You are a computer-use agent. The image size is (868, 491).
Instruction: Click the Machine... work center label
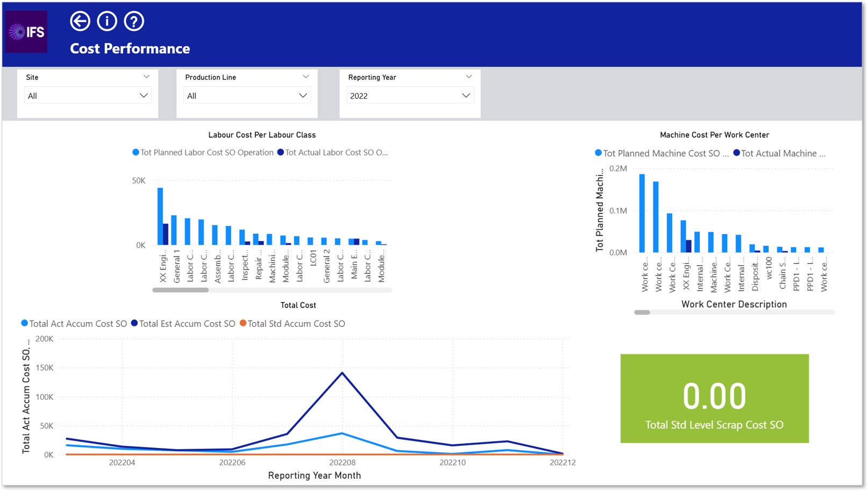(x=714, y=274)
